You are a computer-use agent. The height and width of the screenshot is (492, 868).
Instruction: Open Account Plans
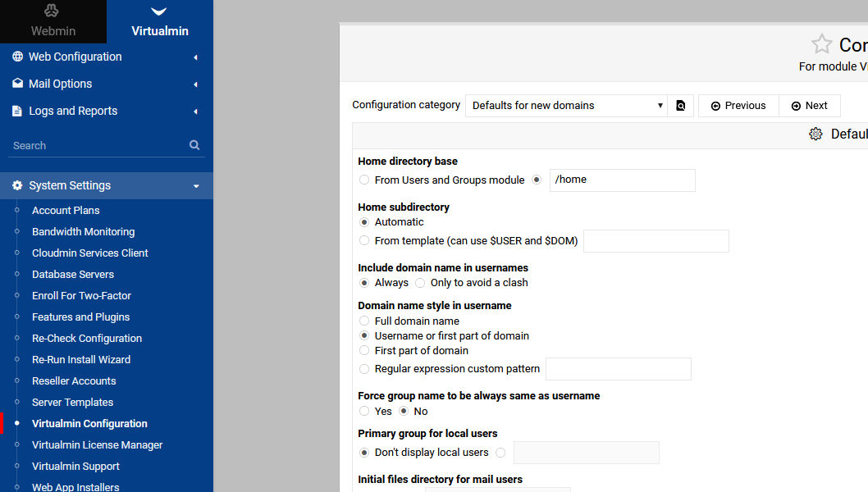coord(66,210)
